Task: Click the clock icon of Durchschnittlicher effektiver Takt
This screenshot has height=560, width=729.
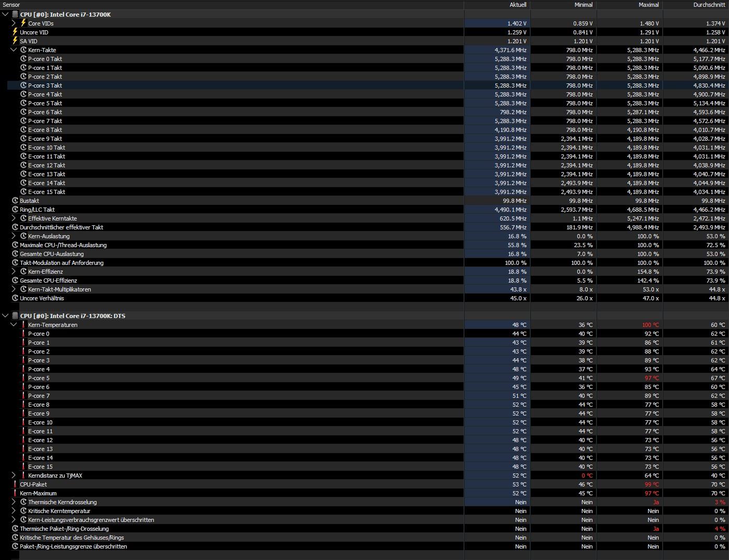Action: click(15, 227)
